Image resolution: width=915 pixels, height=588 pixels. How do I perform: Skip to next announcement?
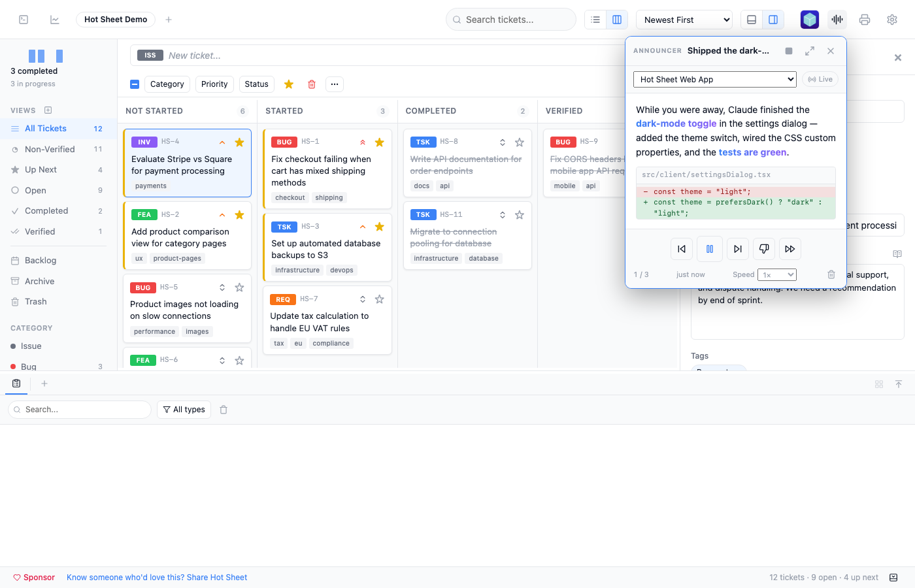pos(737,249)
